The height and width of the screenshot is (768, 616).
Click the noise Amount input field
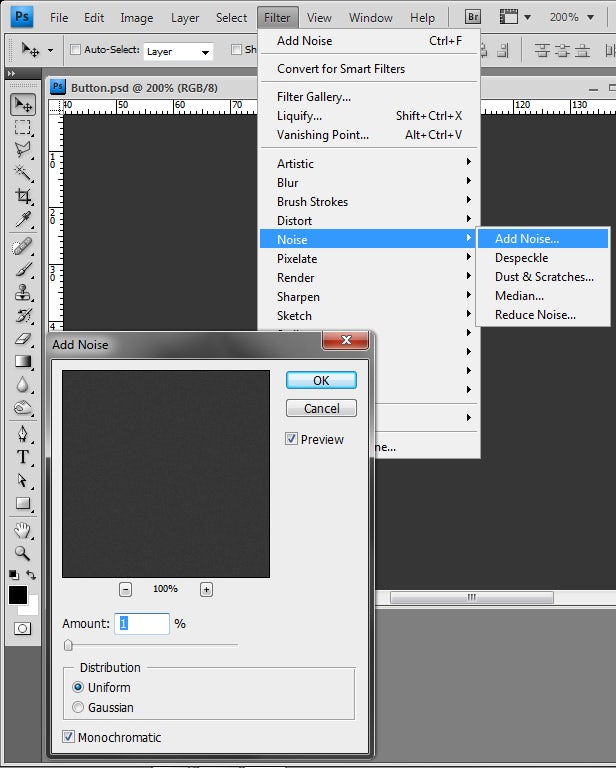pyautogui.click(x=142, y=624)
